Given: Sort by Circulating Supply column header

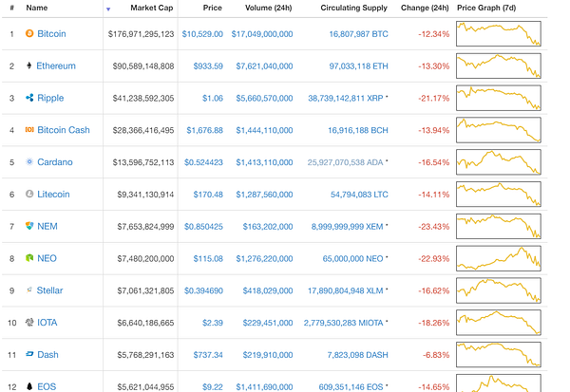Looking at the screenshot, I should point(353,8).
